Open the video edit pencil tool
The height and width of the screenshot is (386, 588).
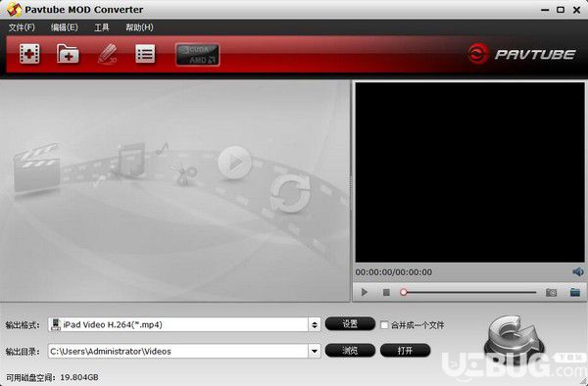[108, 54]
